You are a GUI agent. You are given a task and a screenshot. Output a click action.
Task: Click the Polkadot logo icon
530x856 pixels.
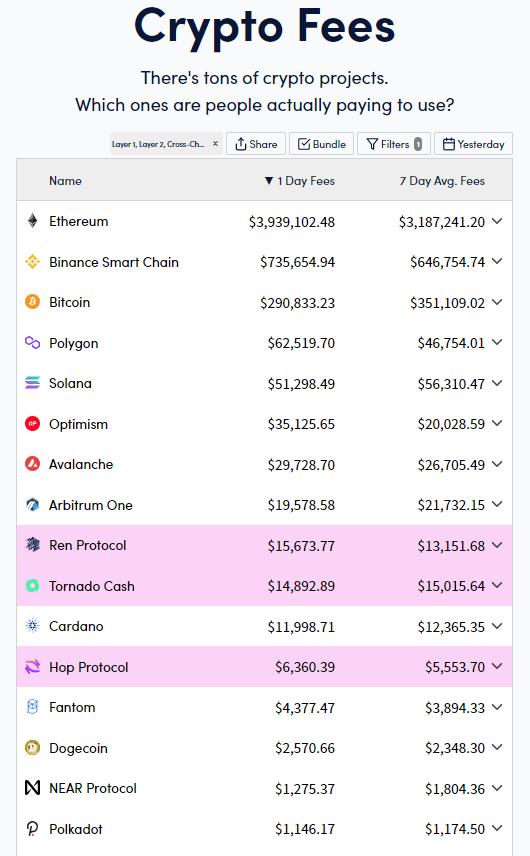point(33,829)
